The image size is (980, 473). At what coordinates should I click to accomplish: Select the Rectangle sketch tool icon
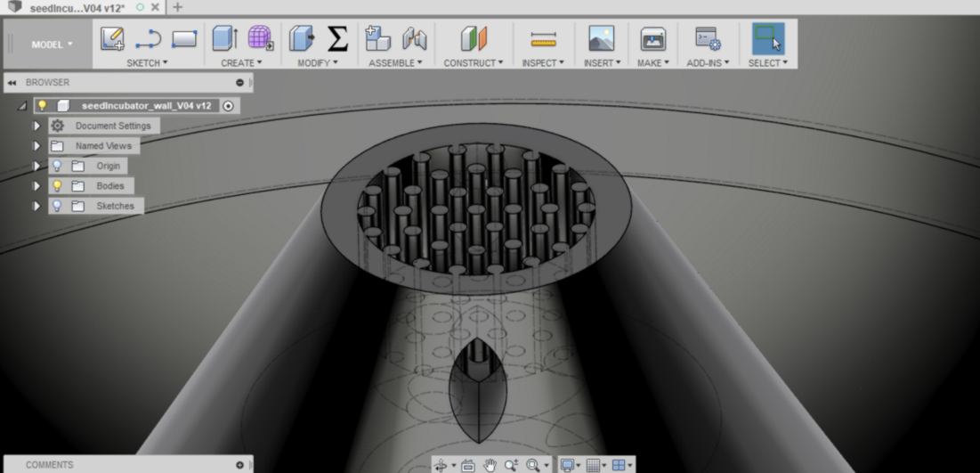point(184,39)
